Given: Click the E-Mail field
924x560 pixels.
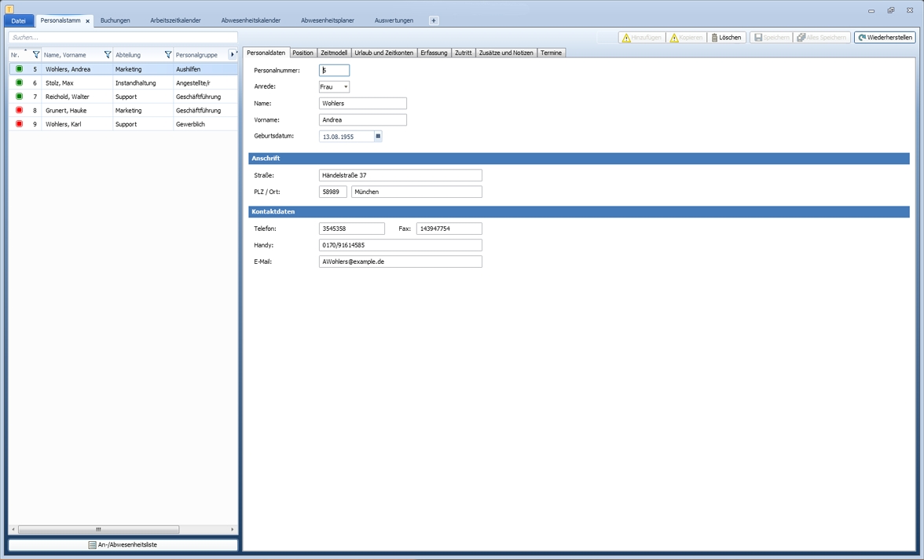Looking at the screenshot, I should (x=401, y=262).
